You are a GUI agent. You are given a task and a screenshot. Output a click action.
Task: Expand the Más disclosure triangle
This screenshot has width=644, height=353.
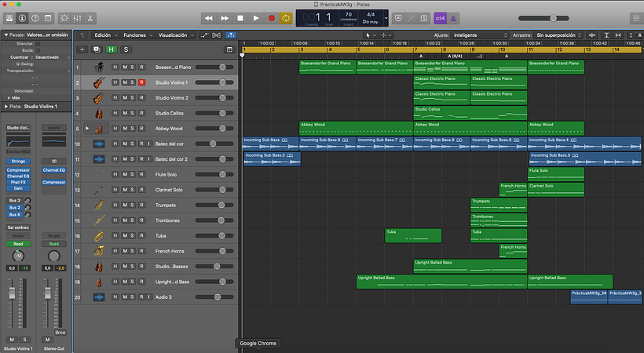[9, 98]
